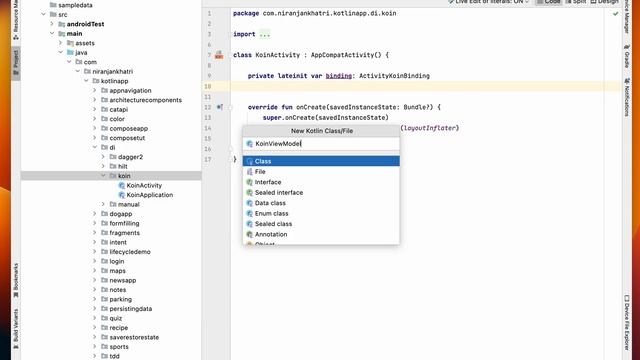This screenshot has width=640, height=360.
Task: Select the dogapp package
Action: 120,214
